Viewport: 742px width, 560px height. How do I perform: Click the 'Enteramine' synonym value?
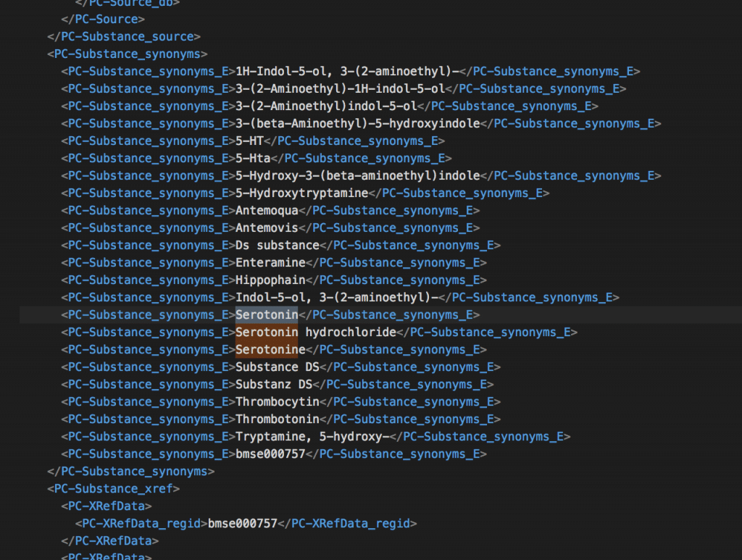pos(270,262)
